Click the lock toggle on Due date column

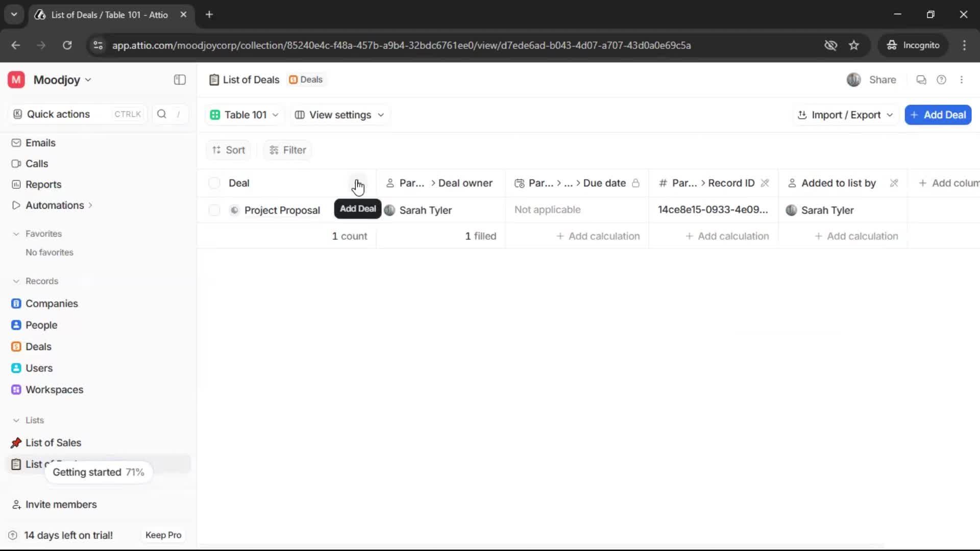(636, 183)
